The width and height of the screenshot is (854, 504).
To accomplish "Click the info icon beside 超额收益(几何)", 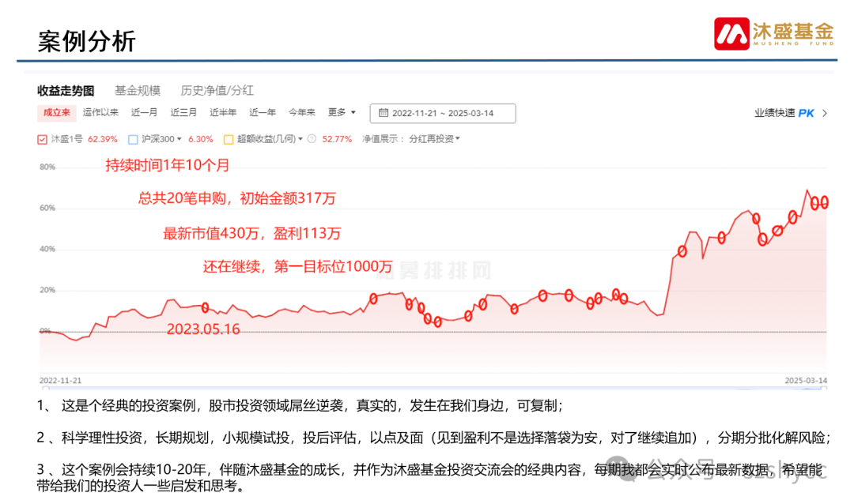I will tap(311, 138).
